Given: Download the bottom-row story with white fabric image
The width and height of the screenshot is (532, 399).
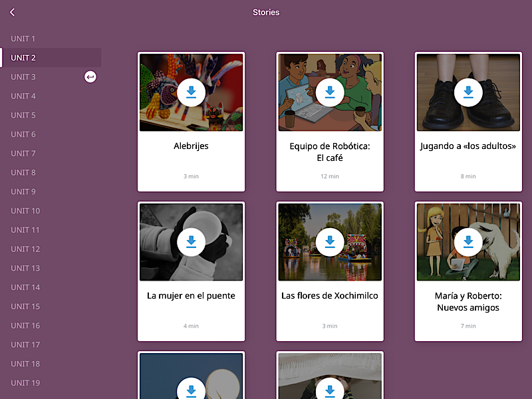Looking at the screenshot, I should [330, 390].
